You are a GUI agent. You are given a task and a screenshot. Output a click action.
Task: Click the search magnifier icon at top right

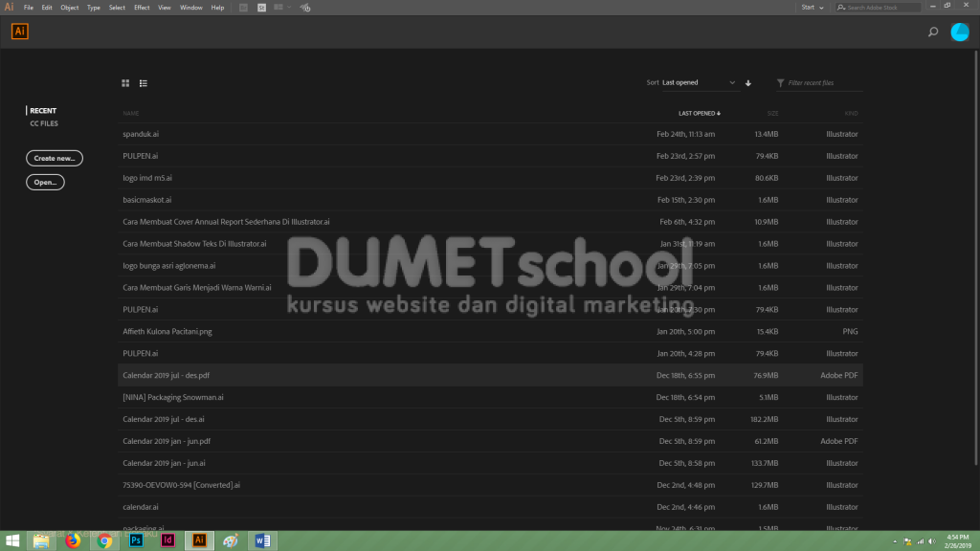coord(933,32)
